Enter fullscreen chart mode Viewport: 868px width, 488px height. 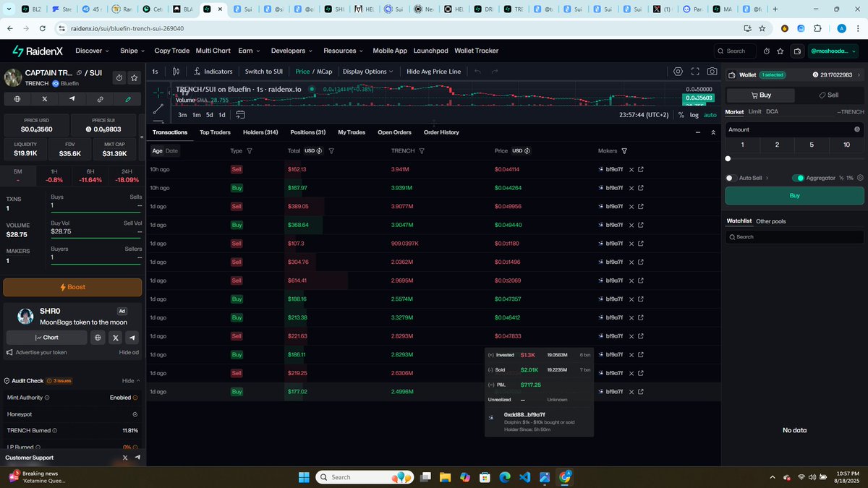coord(695,72)
